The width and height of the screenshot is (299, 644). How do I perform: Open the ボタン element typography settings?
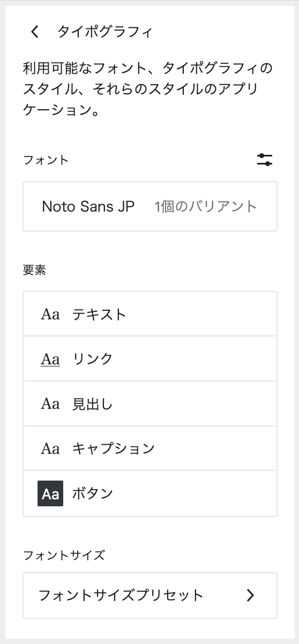150,493
